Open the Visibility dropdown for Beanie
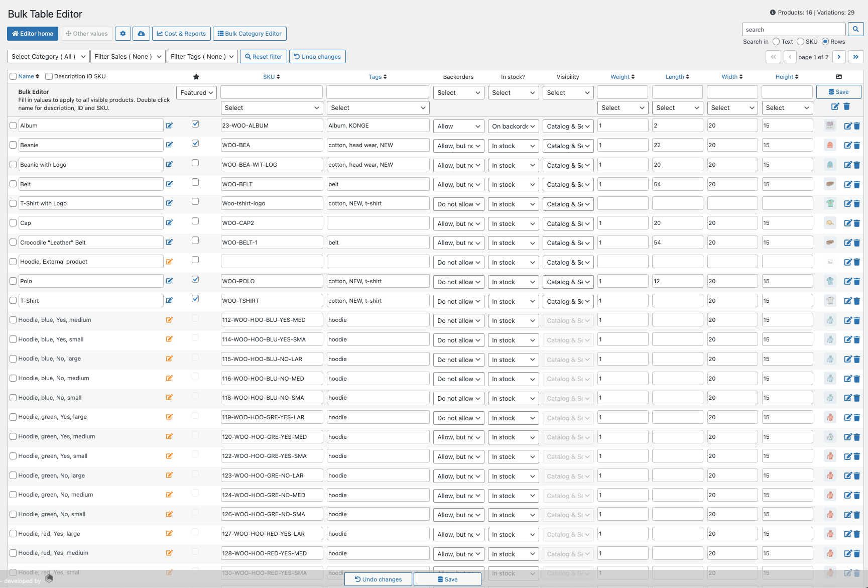 567,146
